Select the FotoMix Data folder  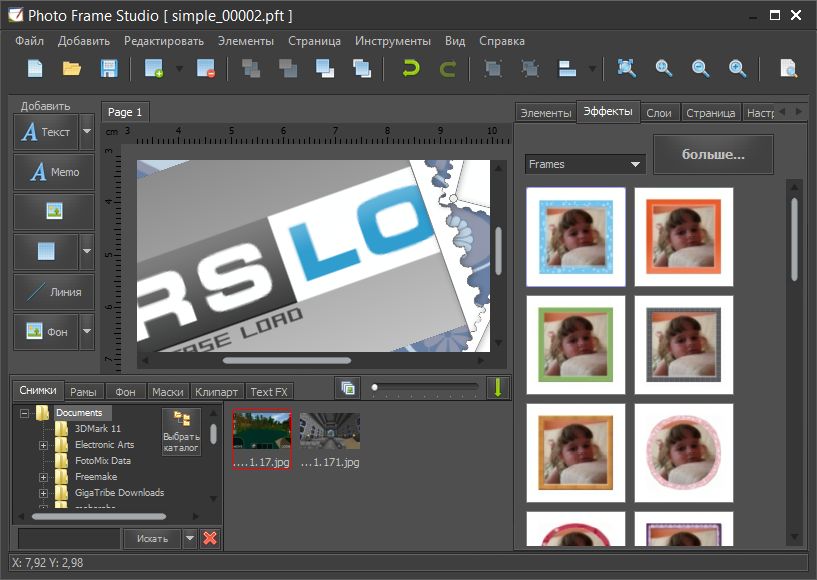(103, 461)
